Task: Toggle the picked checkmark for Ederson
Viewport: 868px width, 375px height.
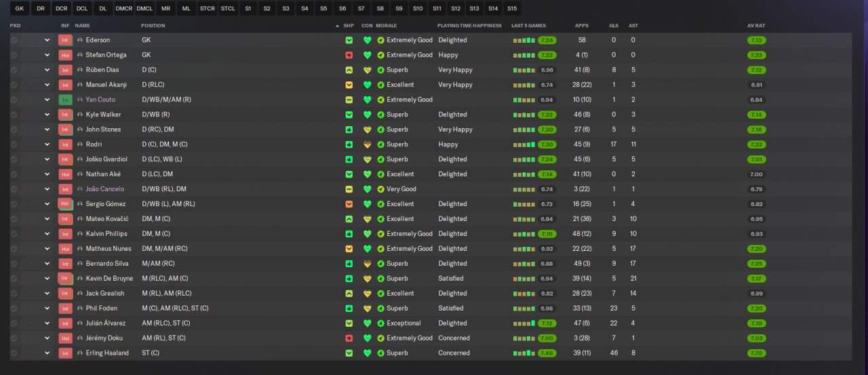Action: (14, 40)
